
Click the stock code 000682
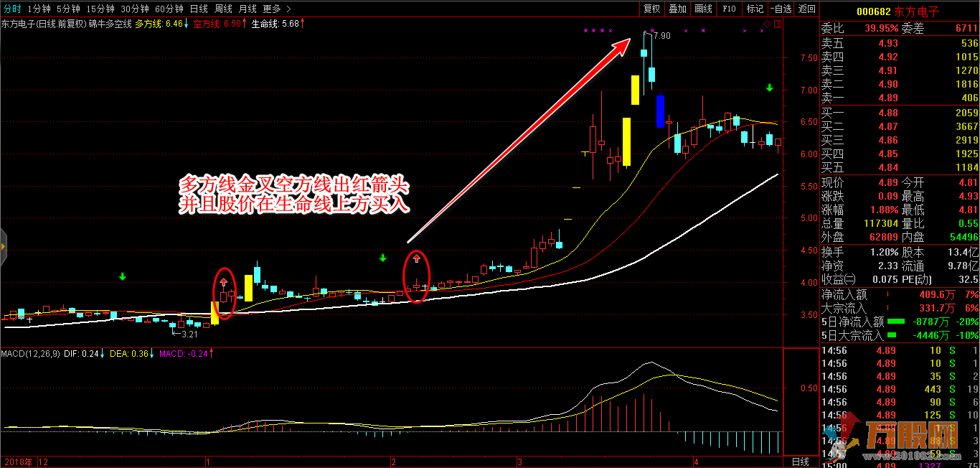(874, 11)
